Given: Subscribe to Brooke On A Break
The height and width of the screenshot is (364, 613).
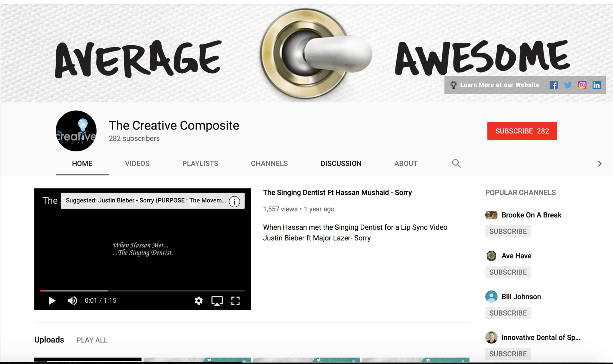Looking at the screenshot, I should click(x=508, y=232).
